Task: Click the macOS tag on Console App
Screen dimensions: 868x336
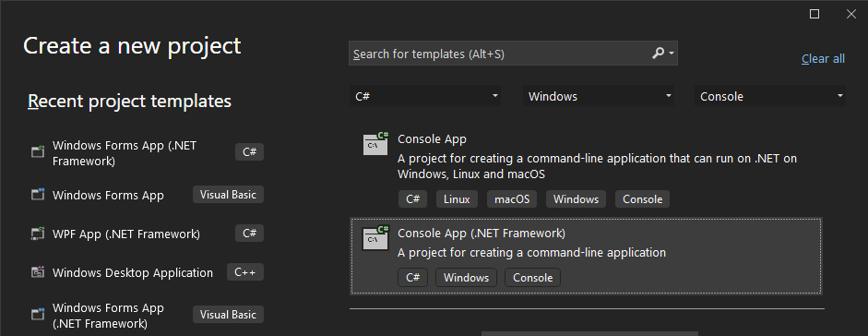Action: [512, 199]
